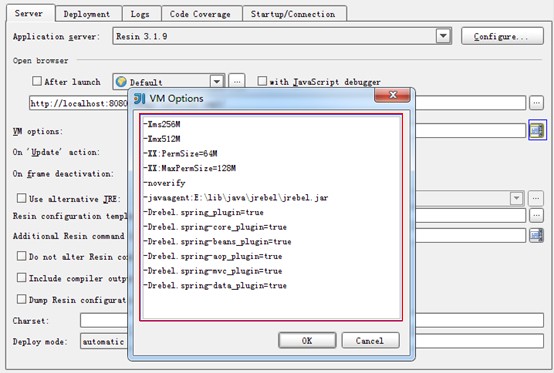Click the -javaagent jrebel.jar line

236,197
